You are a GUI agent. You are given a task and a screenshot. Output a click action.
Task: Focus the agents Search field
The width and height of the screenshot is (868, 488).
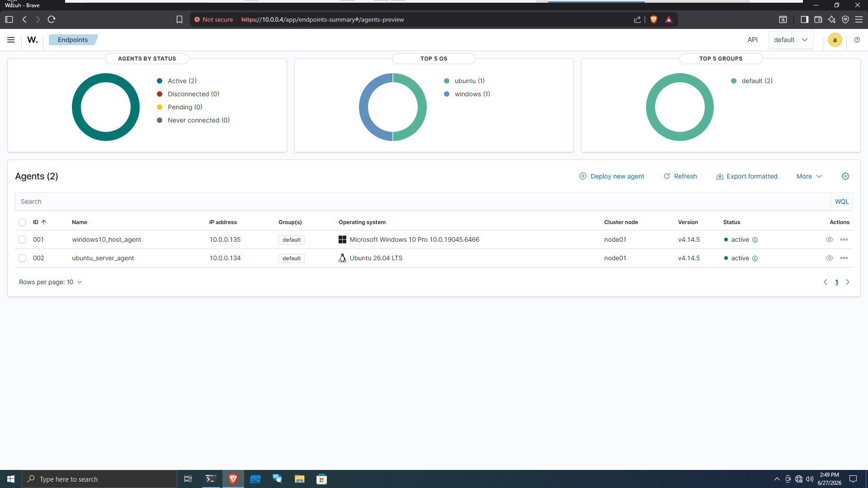coord(423,202)
